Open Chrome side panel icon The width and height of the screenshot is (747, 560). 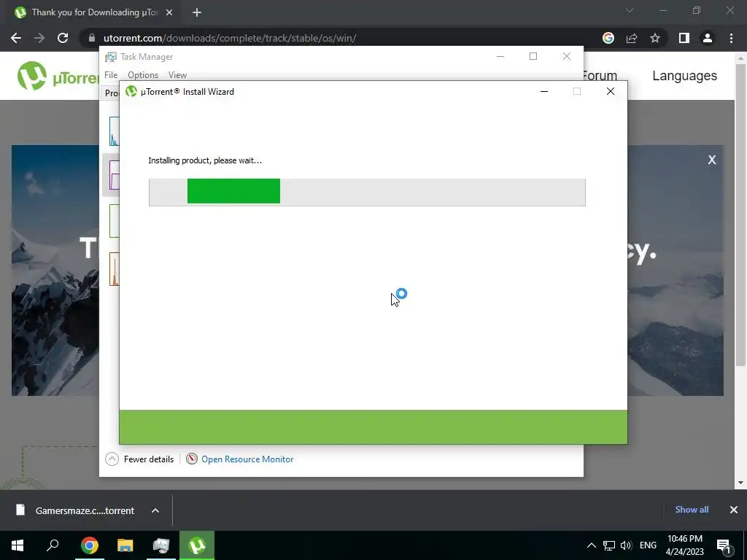[x=684, y=38]
